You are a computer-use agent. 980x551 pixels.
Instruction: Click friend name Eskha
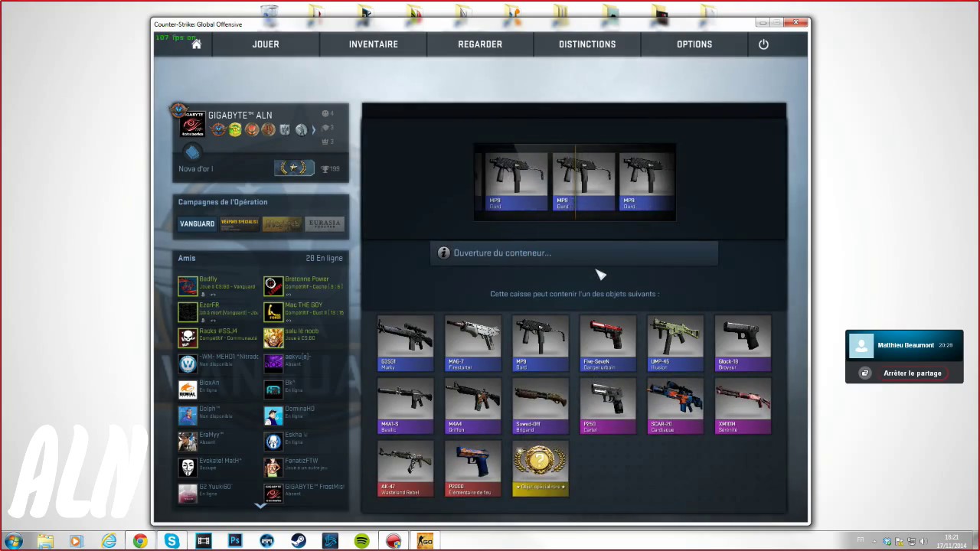(296, 435)
